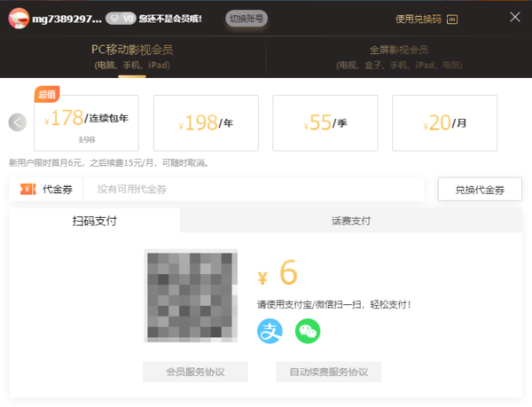Close the membership payment dialog
This screenshot has height=407, width=532.
tap(515, 17)
